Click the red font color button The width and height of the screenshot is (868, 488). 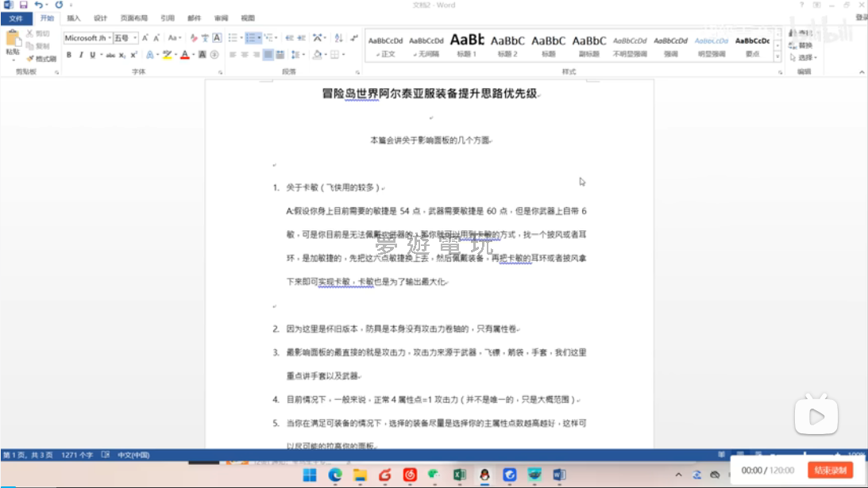pos(183,55)
